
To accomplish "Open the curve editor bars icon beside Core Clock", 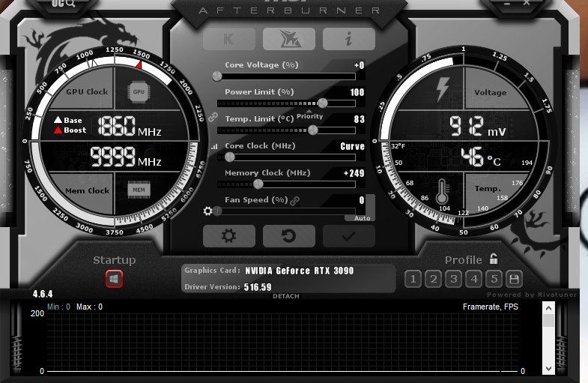I will tap(214, 147).
